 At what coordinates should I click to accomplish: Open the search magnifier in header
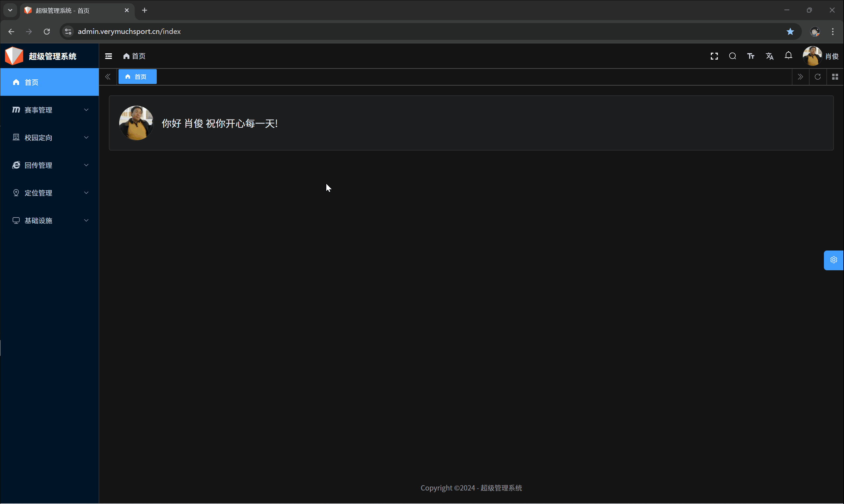732,56
